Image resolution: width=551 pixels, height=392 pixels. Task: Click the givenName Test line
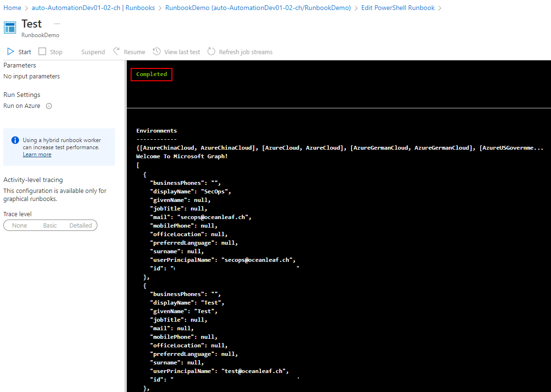coord(184,311)
